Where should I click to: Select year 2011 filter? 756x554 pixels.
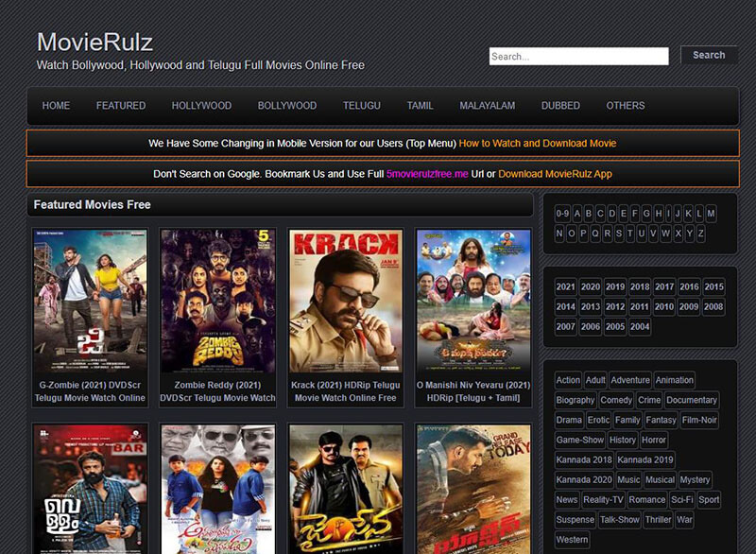click(x=640, y=306)
